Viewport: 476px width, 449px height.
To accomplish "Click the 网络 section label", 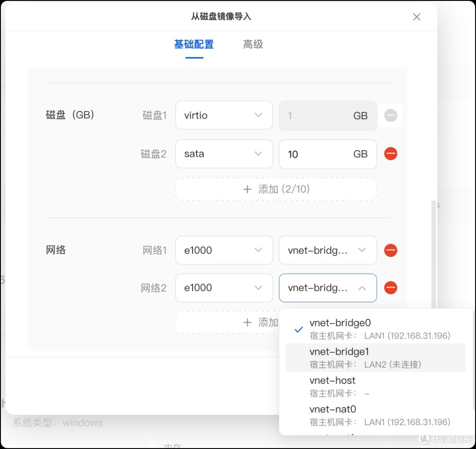I will (x=56, y=250).
